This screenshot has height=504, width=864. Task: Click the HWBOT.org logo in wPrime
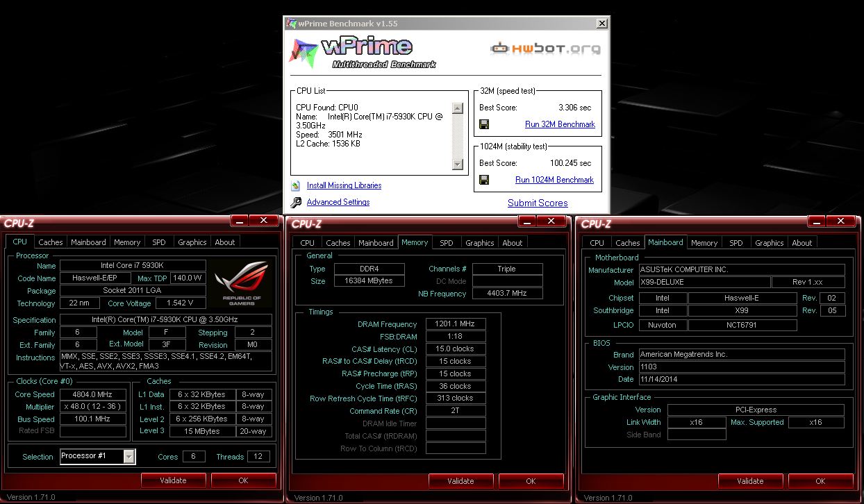coord(545,49)
